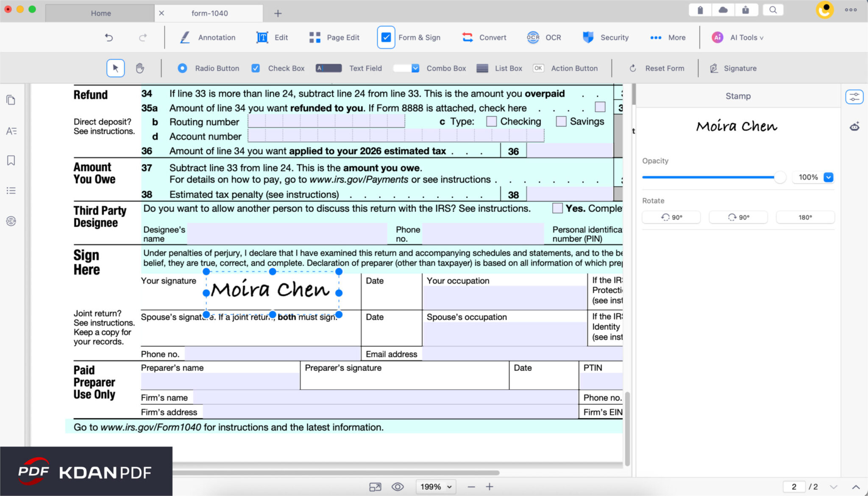Open the page thumbnails sidebar panel
868x496 pixels.
pyautogui.click(x=11, y=100)
